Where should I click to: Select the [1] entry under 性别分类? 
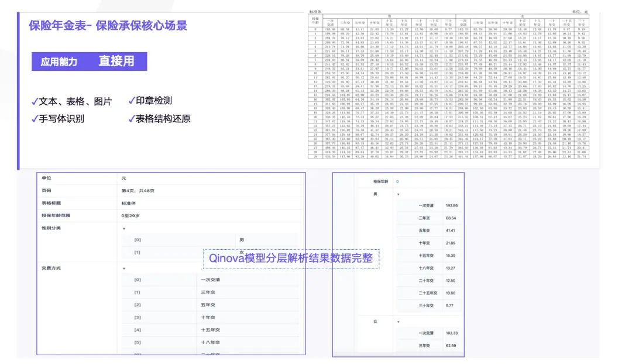point(211,252)
